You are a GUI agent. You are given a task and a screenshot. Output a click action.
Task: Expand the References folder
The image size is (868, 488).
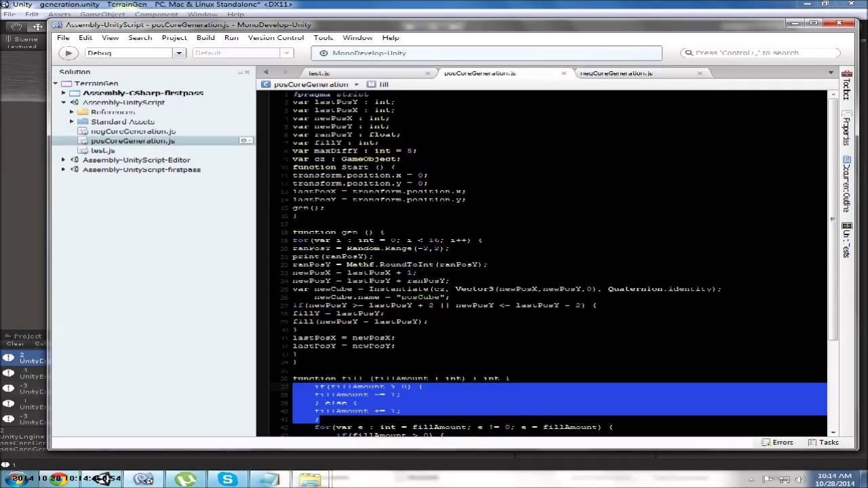tap(71, 112)
